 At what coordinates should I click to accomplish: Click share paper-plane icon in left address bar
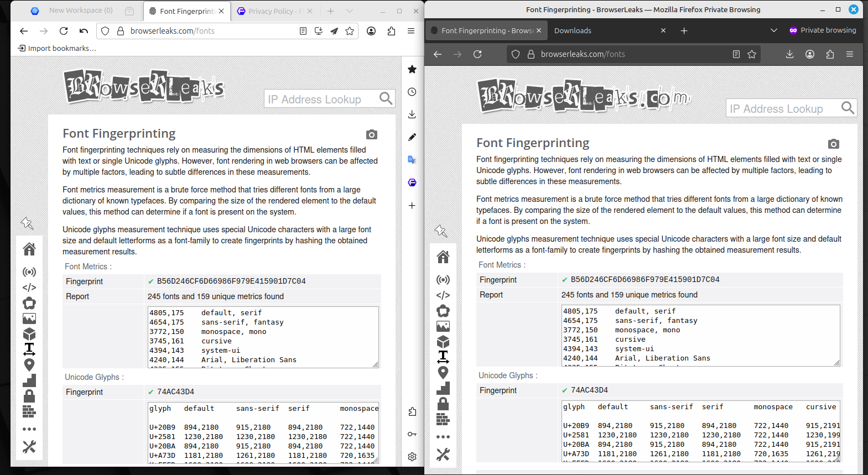click(x=334, y=31)
